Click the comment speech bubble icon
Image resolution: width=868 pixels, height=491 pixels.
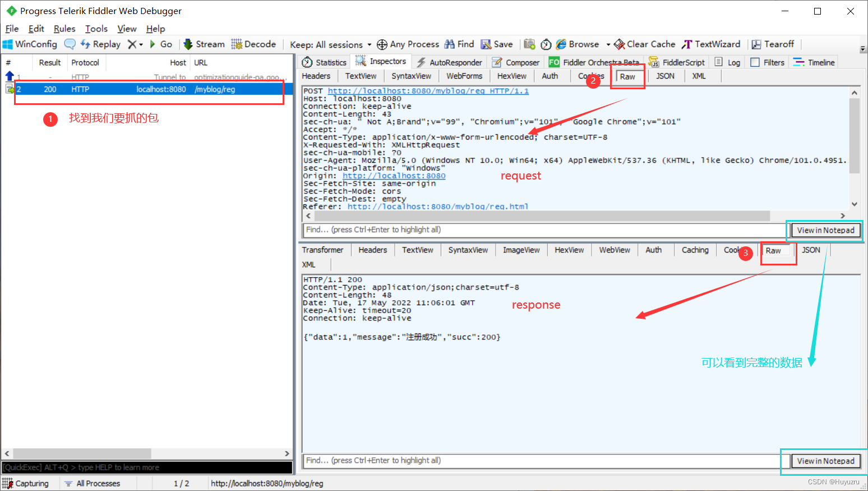pos(70,44)
